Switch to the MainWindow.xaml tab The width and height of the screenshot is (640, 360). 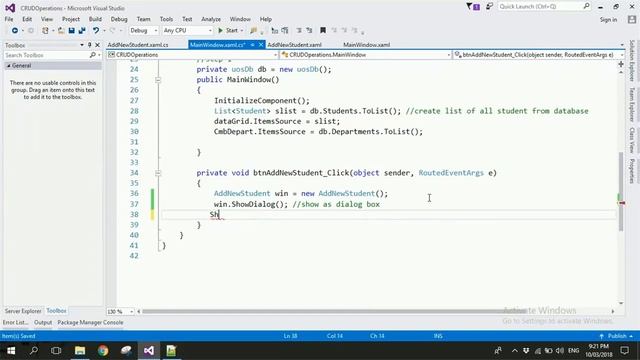(366, 45)
